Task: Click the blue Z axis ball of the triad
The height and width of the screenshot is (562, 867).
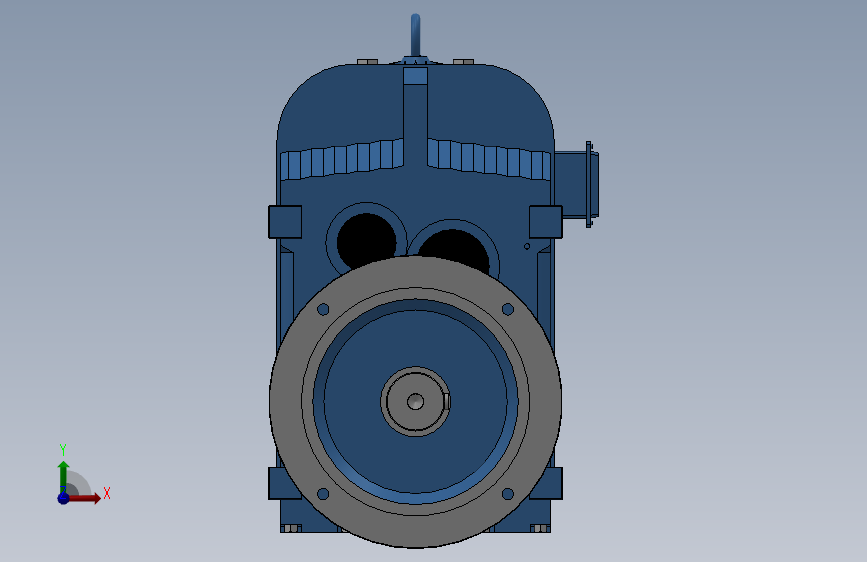Action: click(64, 498)
